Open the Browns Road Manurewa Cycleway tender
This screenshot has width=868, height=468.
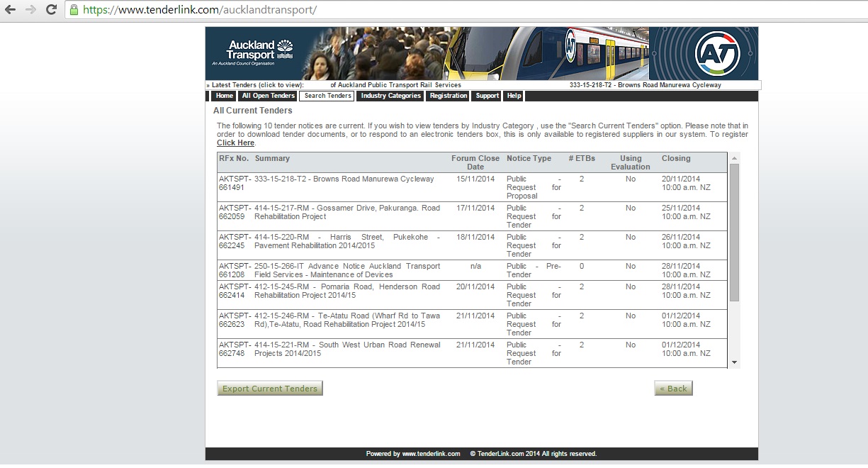344,179
